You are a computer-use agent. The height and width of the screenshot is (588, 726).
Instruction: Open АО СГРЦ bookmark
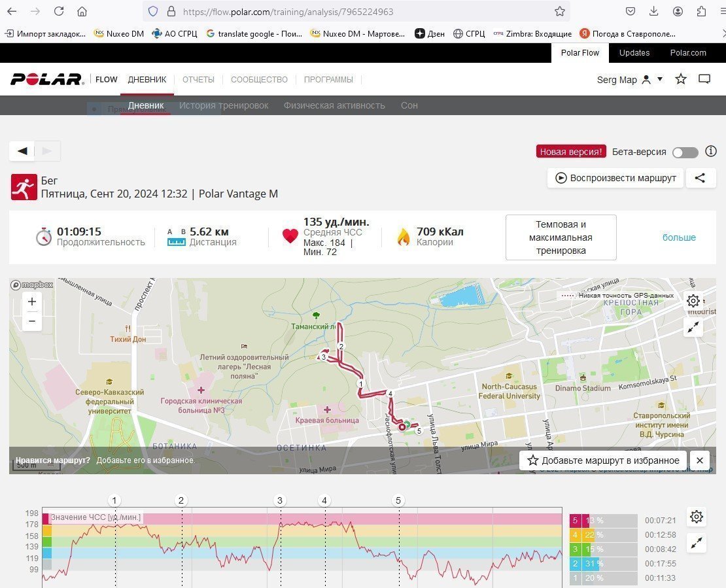tap(175, 33)
